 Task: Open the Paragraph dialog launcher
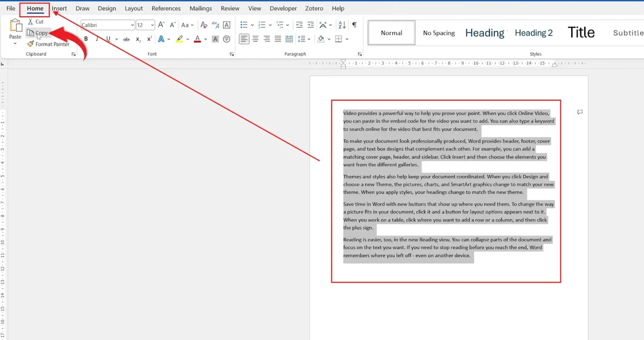[x=359, y=54]
